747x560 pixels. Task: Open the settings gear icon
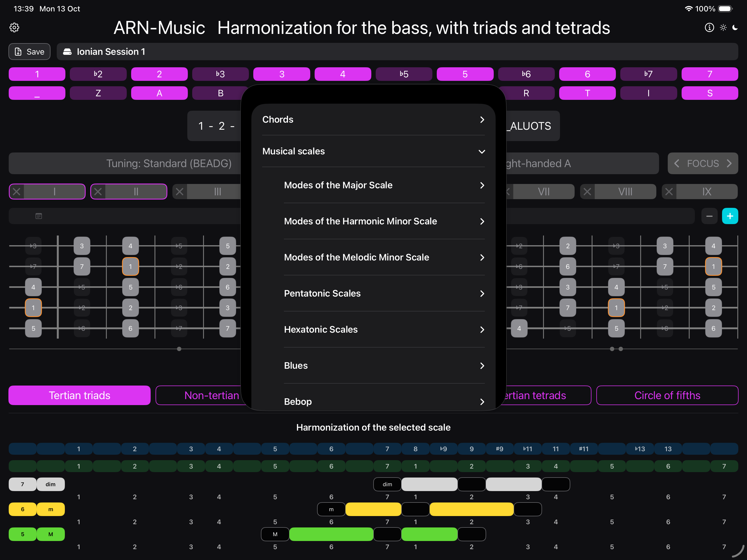point(14,27)
